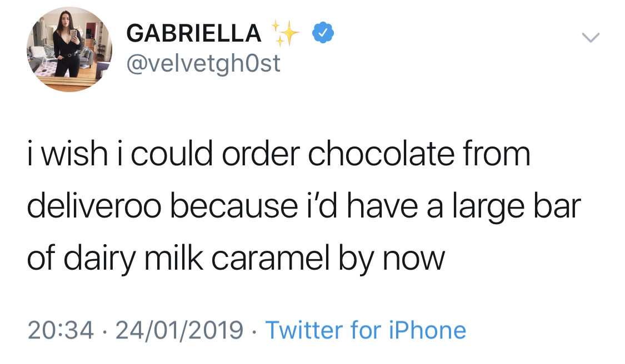Open Gabriella's profile picture
The height and width of the screenshot is (364, 625).
[x=69, y=49]
